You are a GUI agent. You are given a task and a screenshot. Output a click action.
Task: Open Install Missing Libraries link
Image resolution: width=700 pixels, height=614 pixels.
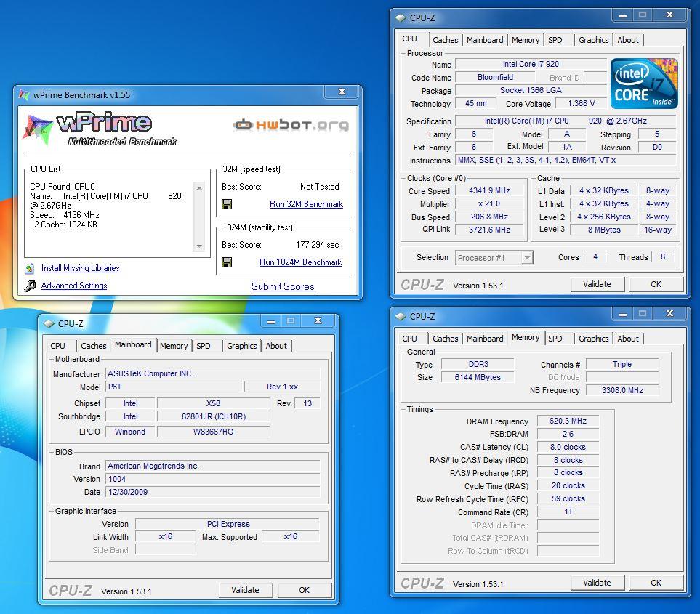(81, 268)
